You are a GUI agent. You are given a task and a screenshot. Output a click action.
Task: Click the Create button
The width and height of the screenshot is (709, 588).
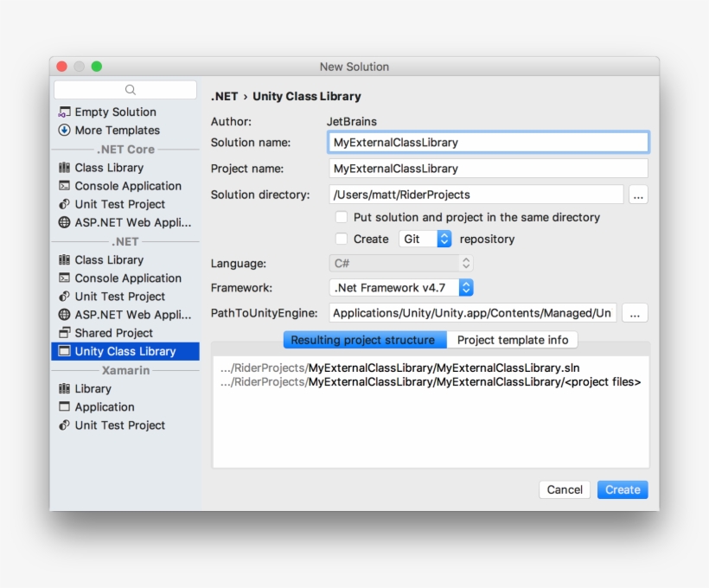point(623,489)
